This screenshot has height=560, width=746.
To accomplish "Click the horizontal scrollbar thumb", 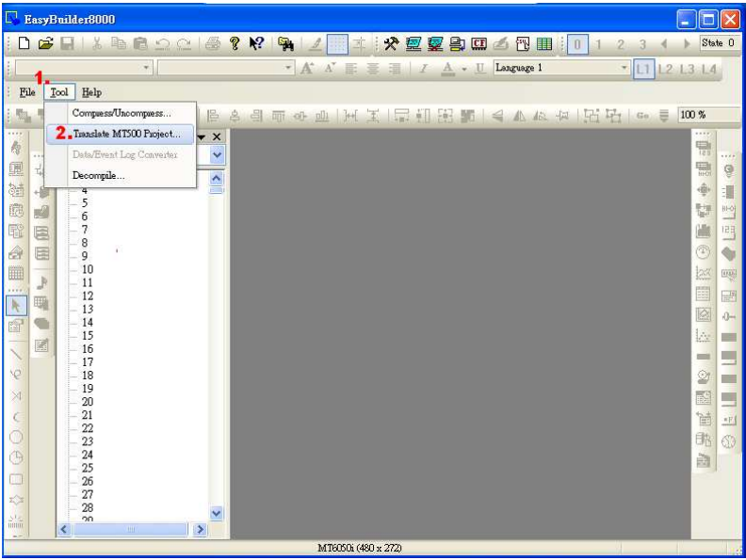I will (x=130, y=530).
